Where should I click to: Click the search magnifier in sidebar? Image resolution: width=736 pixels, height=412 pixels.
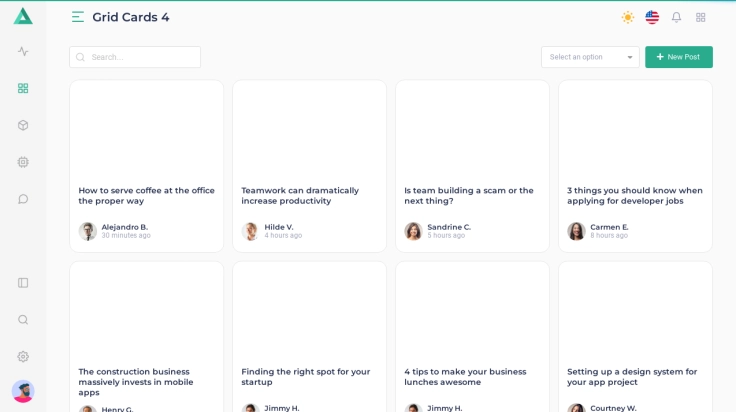[23, 320]
